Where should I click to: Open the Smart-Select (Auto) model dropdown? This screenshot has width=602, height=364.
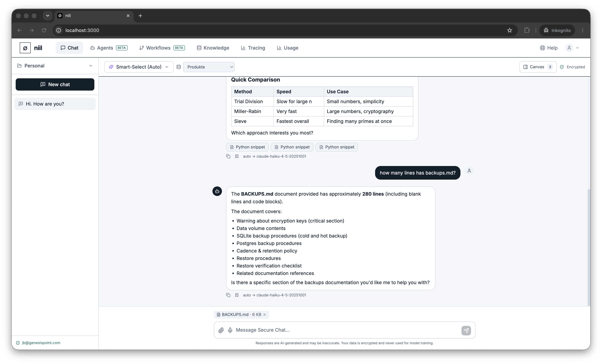click(139, 67)
